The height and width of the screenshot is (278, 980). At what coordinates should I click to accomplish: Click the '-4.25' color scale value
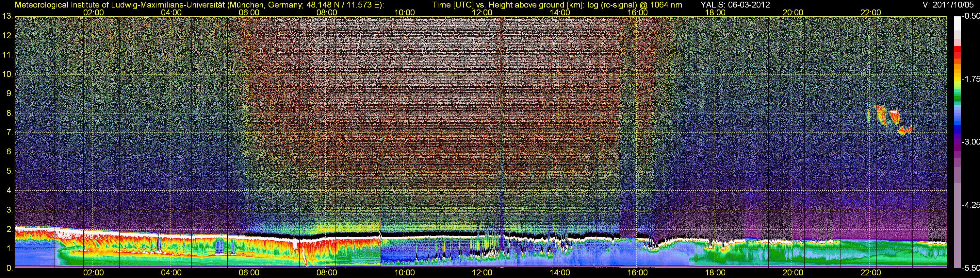(x=971, y=205)
